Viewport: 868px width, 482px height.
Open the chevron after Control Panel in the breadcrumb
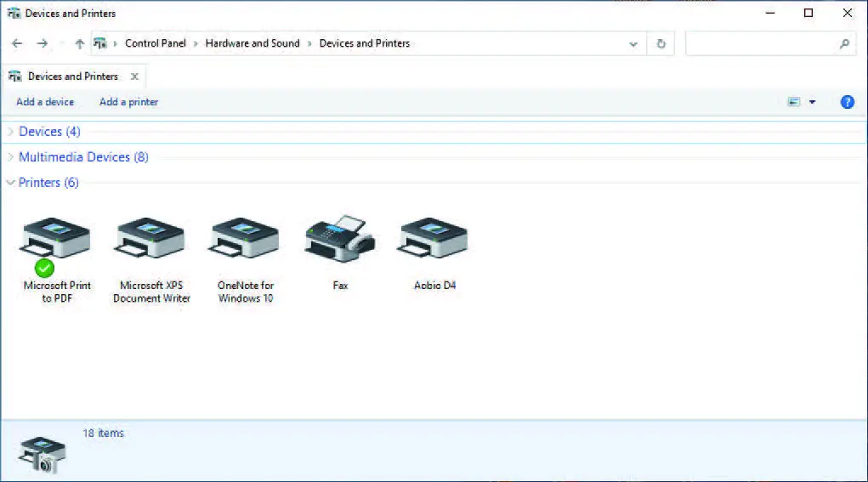196,43
